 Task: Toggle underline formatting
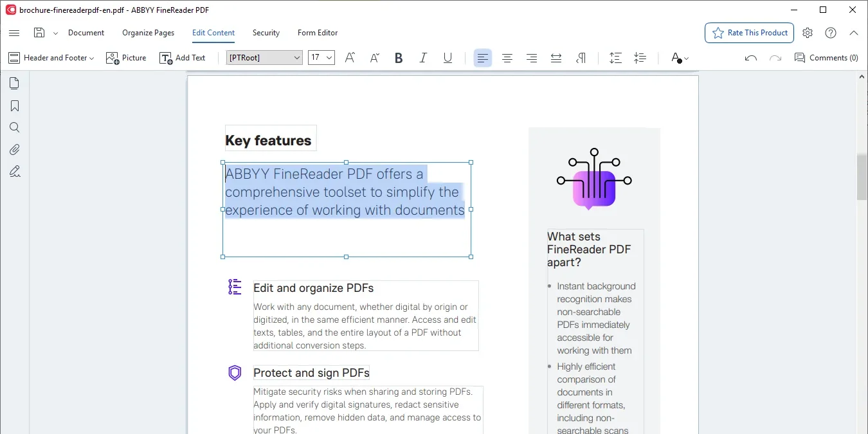448,58
